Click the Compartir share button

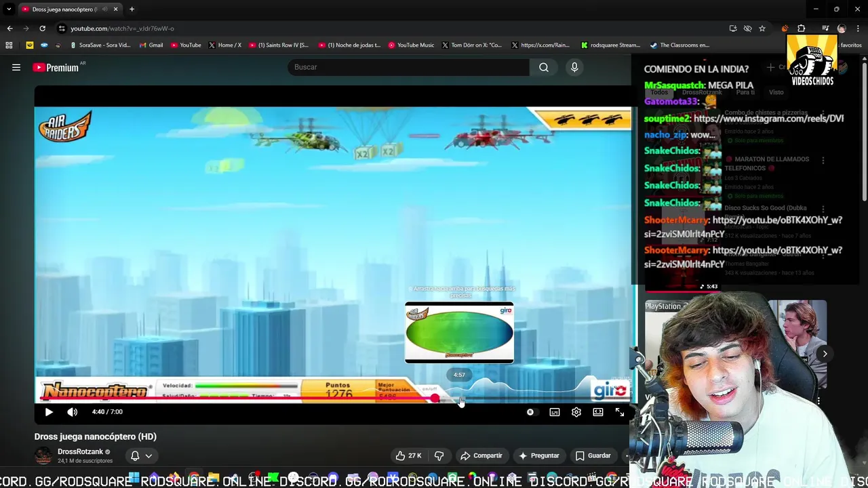481,455
